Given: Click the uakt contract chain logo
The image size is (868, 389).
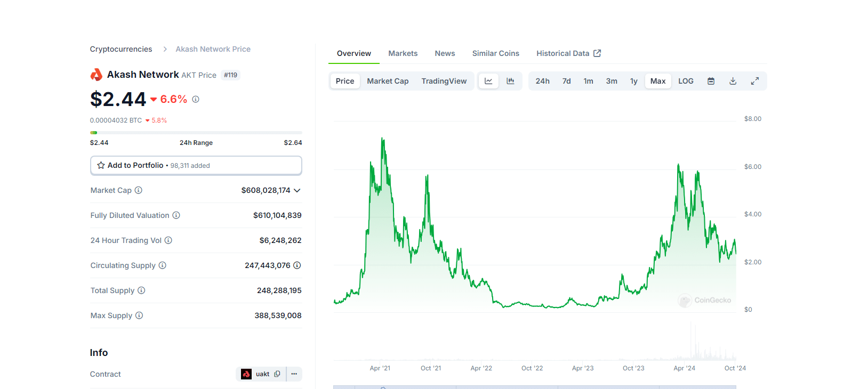Looking at the screenshot, I should 246,374.
